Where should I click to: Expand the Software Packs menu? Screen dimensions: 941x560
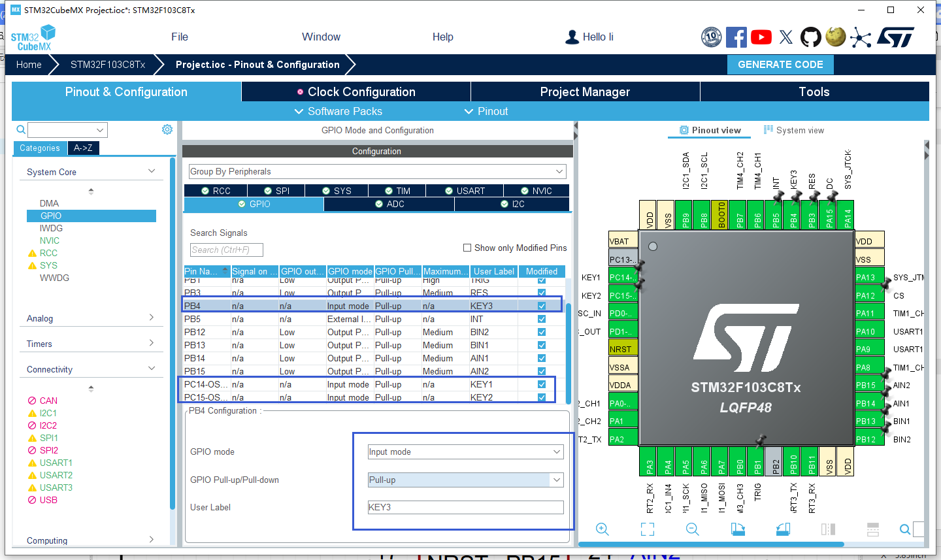(x=338, y=111)
